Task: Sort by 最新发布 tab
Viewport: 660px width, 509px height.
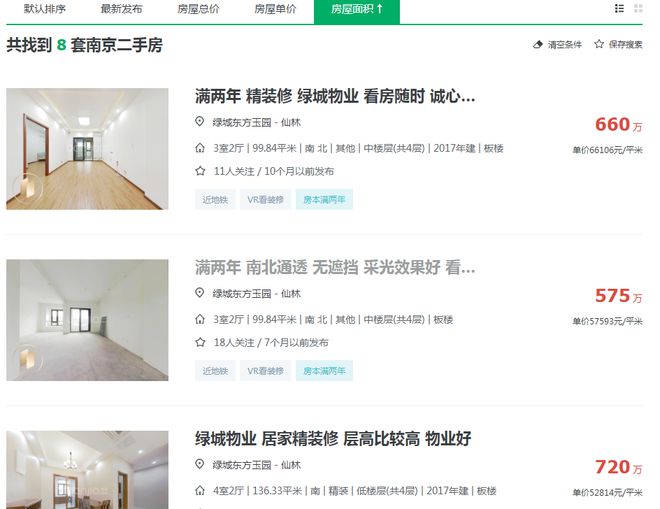Action: point(121,9)
